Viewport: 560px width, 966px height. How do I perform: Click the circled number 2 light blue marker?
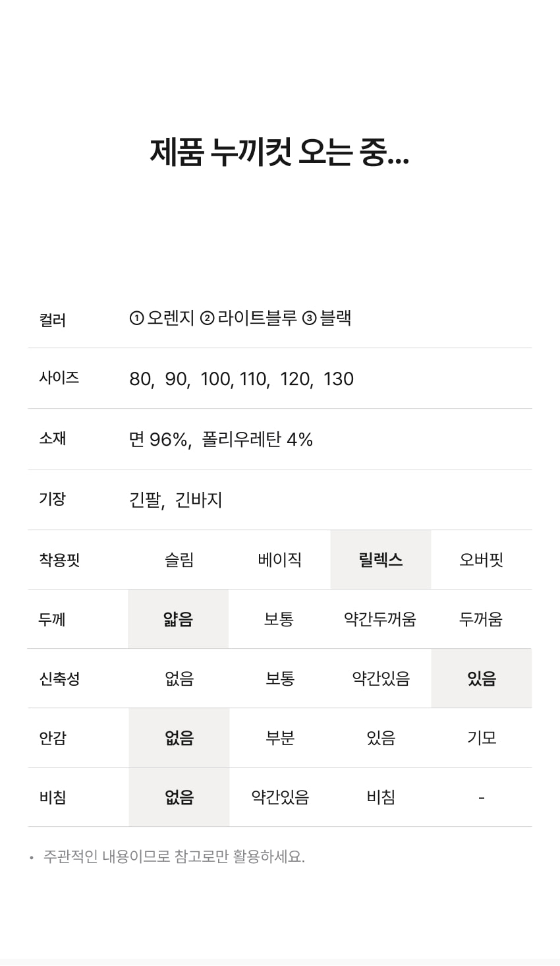pos(207,319)
